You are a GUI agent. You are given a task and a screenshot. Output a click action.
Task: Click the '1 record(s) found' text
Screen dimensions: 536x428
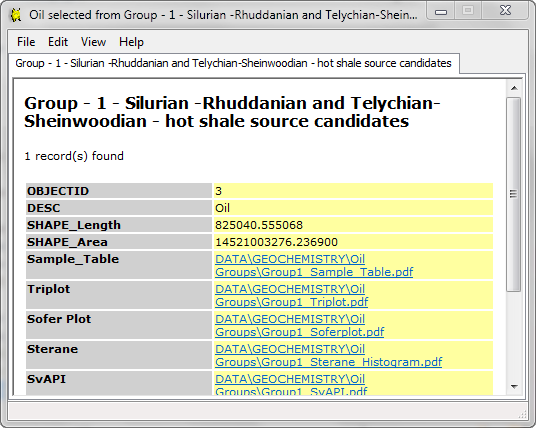coord(74,156)
